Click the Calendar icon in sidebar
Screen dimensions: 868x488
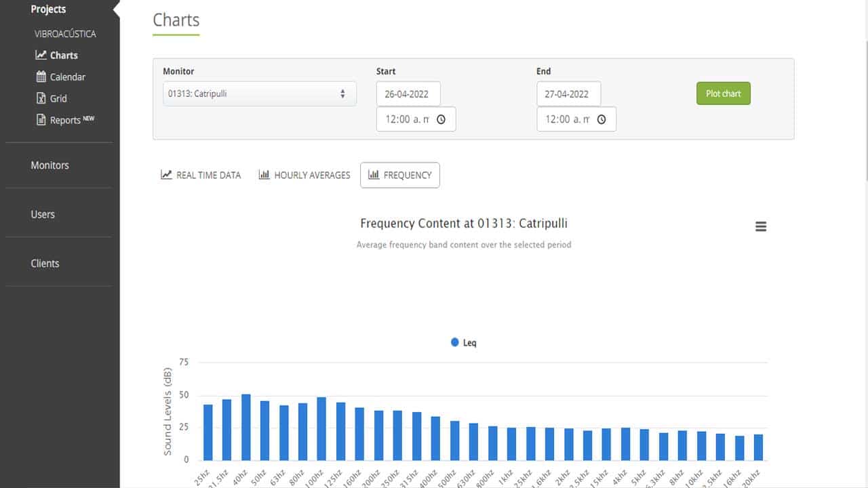click(41, 77)
